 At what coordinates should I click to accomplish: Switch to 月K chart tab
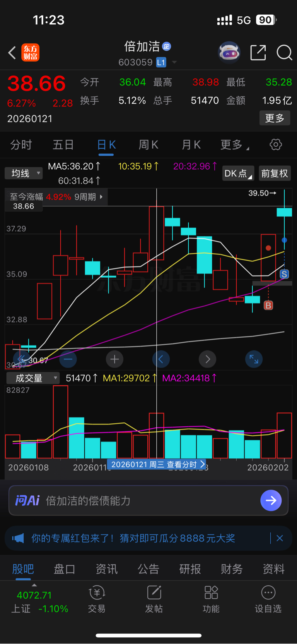[x=191, y=145]
